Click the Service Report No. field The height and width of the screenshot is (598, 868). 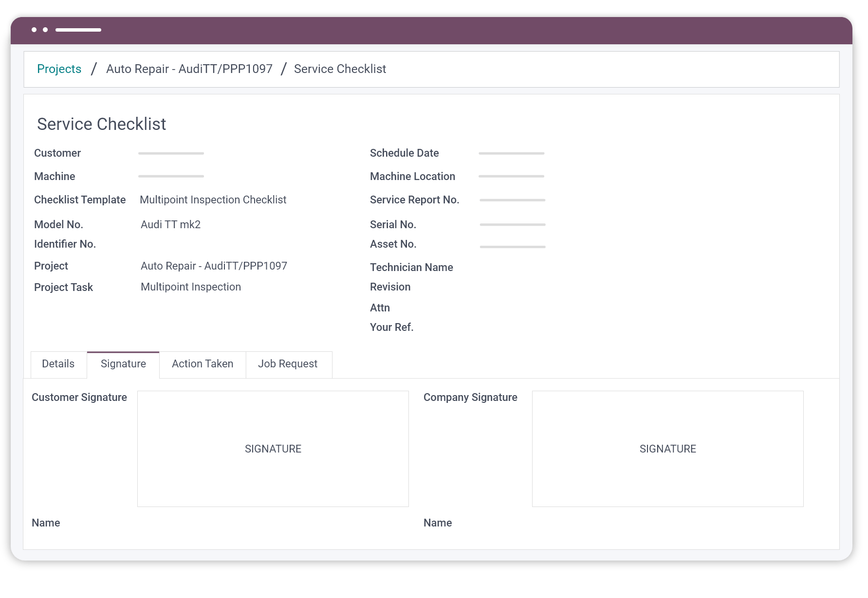[x=512, y=199]
